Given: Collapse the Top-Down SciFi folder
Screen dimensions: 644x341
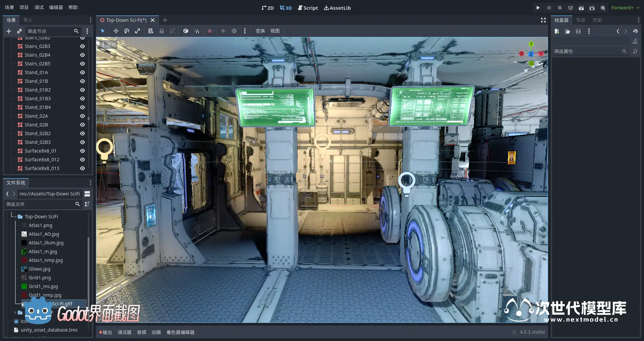Looking at the screenshot, I should coord(15,217).
